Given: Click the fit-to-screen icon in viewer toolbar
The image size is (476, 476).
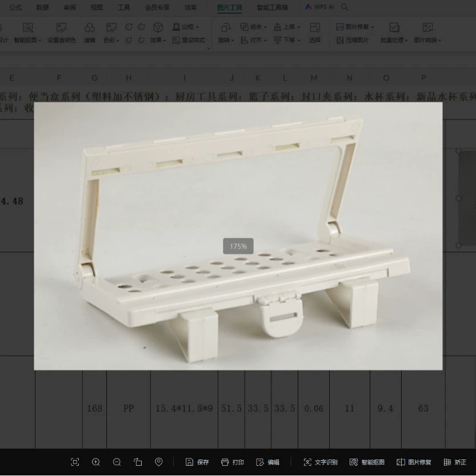Looking at the screenshot, I should coord(75,462).
